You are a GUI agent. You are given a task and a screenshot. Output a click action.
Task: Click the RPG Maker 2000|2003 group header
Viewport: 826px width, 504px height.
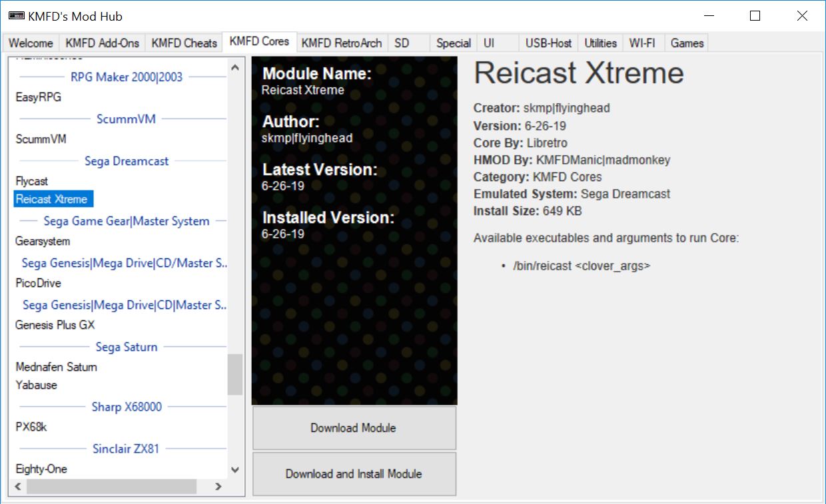tap(127, 77)
